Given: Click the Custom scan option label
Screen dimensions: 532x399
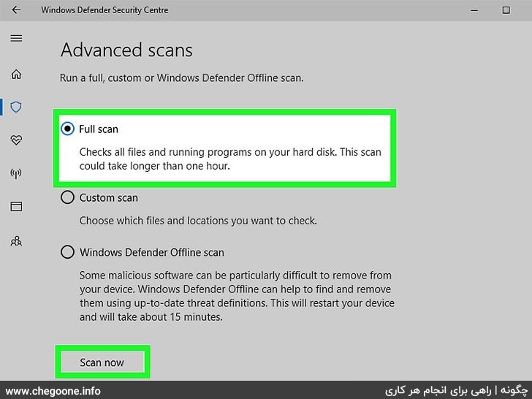Looking at the screenshot, I should click(109, 198).
